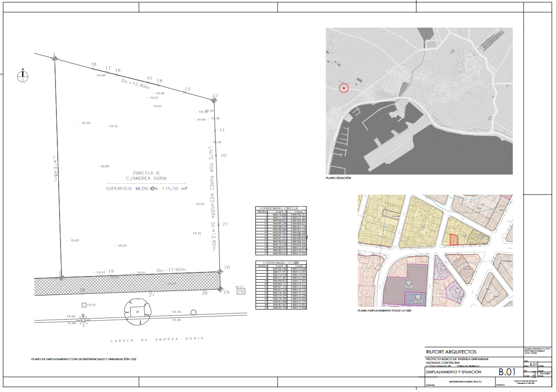Click the vertex 12 node marker
The width and height of the screenshot is (556, 392).
(215, 101)
